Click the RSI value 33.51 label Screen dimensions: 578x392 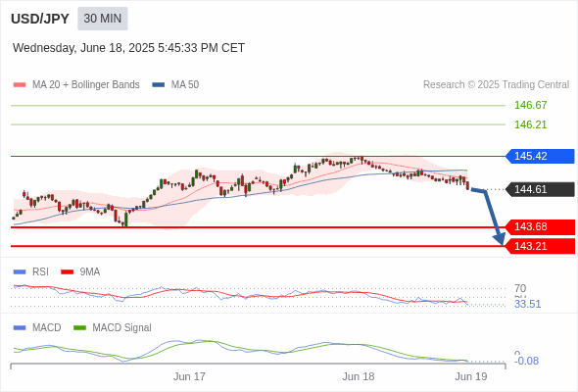527,304
